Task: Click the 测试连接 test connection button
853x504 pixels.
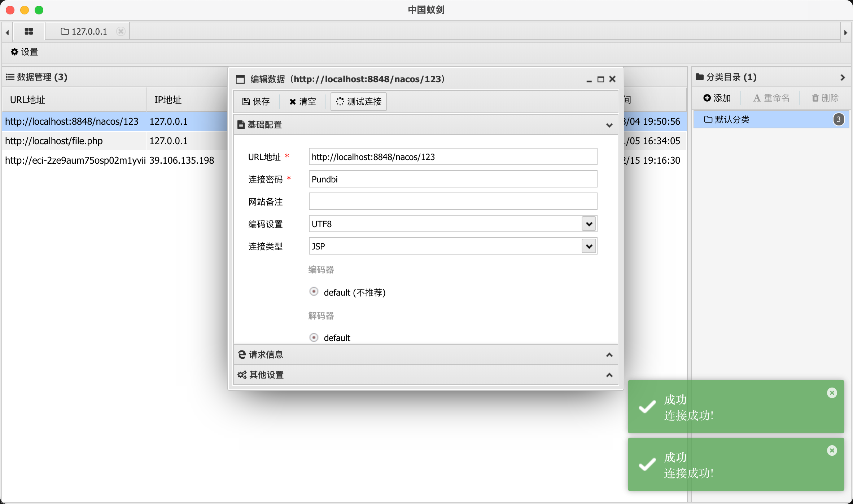Action: coord(359,102)
